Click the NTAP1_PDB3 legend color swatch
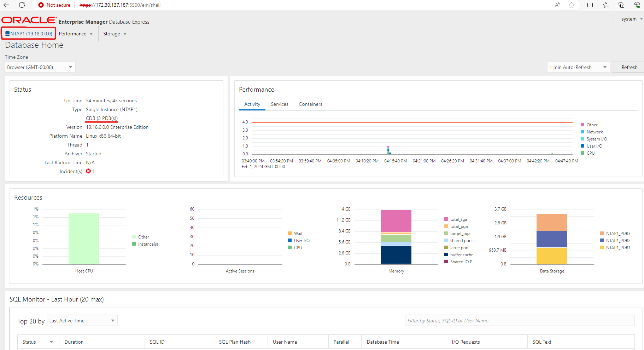This screenshot has width=644, height=350. point(602,234)
